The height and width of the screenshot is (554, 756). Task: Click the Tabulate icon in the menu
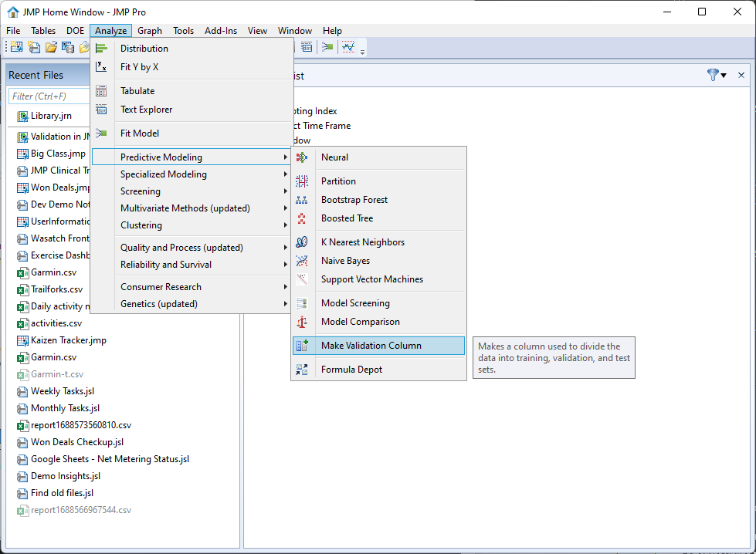click(x=101, y=91)
